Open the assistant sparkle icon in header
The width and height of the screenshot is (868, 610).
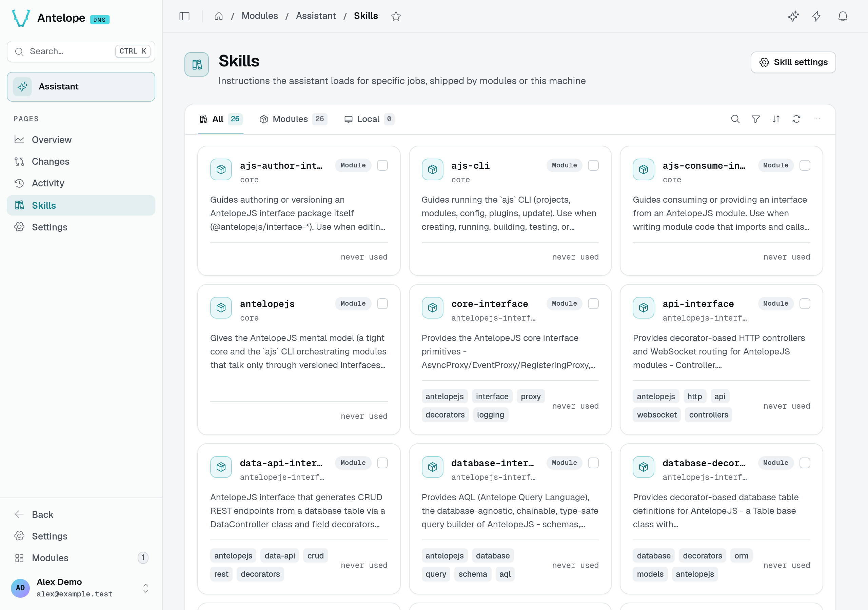tap(793, 16)
